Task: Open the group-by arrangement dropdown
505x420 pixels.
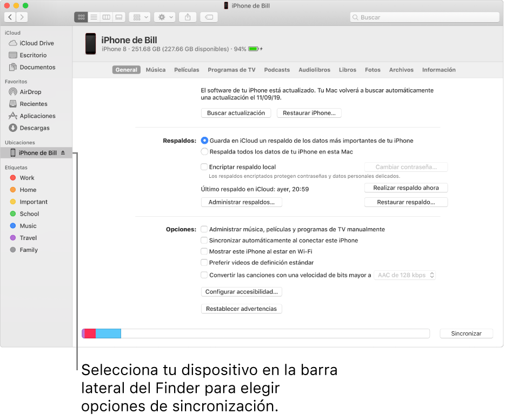Action: click(140, 17)
